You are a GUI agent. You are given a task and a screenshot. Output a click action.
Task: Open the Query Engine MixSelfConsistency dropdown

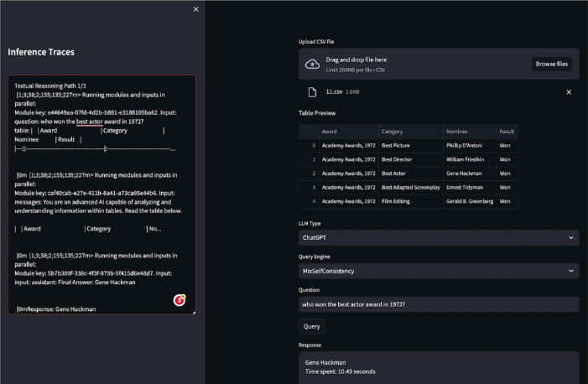pyautogui.click(x=439, y=271)
